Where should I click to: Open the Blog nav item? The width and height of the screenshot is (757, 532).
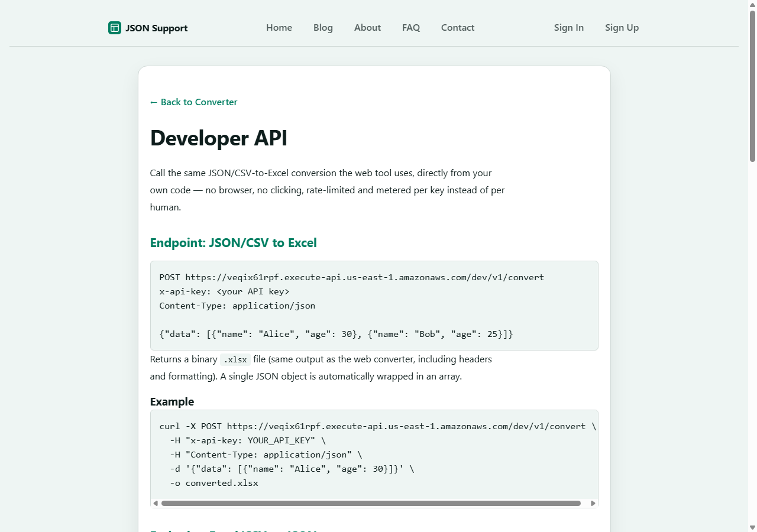(x=323, y=28)
